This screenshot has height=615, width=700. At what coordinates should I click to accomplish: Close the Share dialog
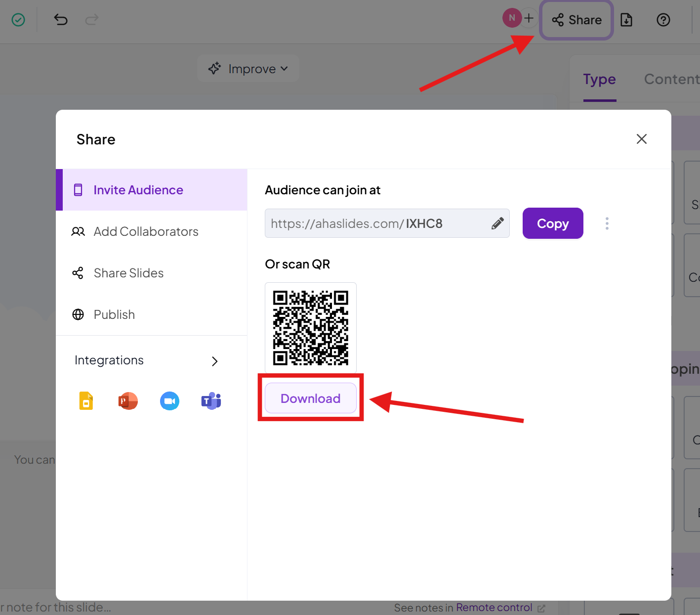(641, 139)
